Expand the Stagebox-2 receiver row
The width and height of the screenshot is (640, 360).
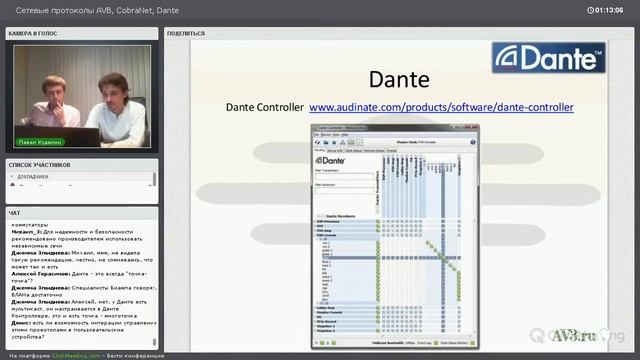pyautogui.click(x=315, y=331)
